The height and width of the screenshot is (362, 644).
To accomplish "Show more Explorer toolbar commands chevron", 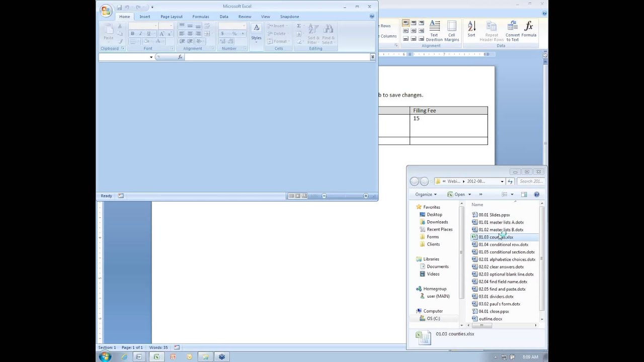I will coord(480,195).
